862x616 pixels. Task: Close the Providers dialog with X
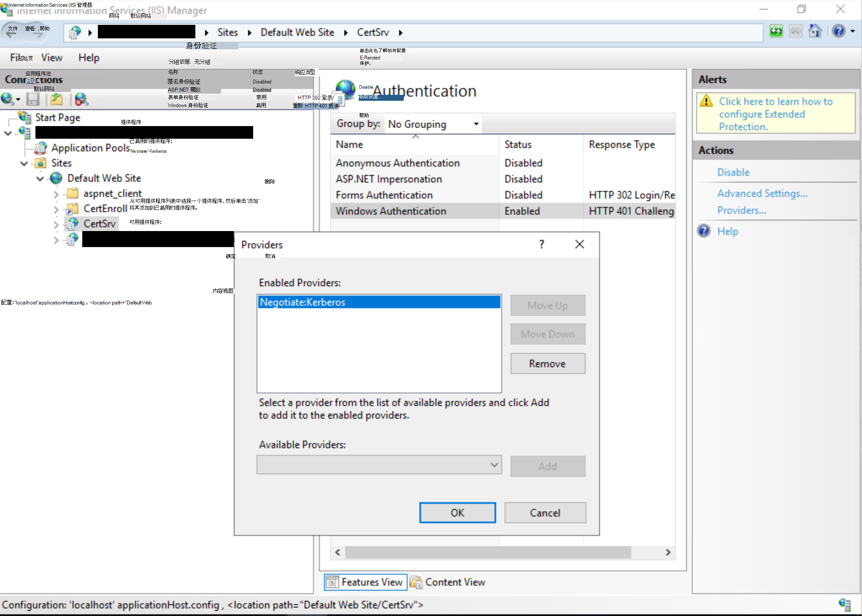point(580,244)
